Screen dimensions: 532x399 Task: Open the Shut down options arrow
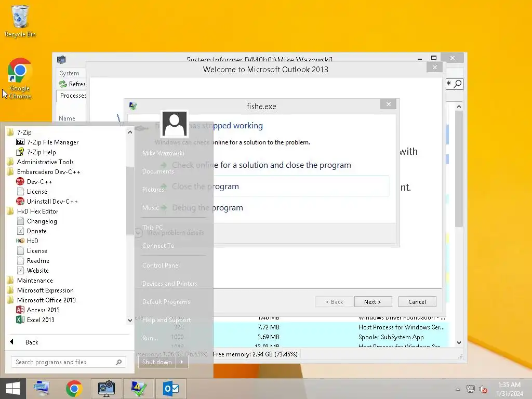coord(182,362)
